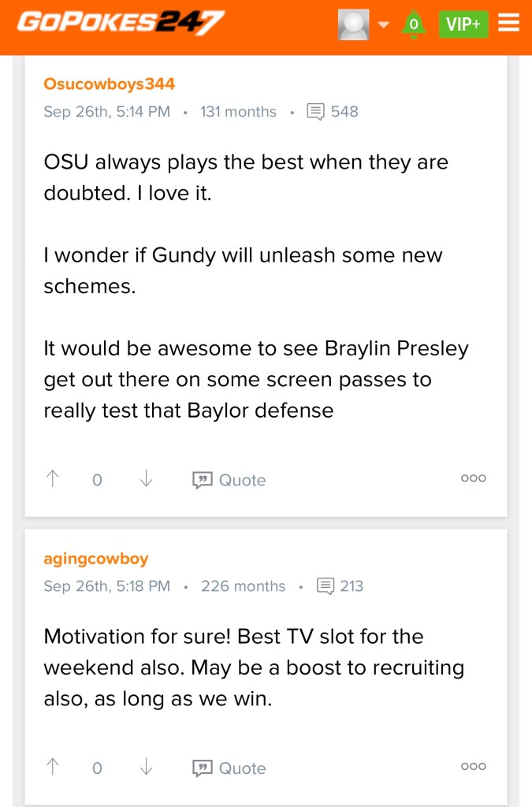Open agingcowboy's profile link
The height and width of the screenshot is (807, 532).
96,559
